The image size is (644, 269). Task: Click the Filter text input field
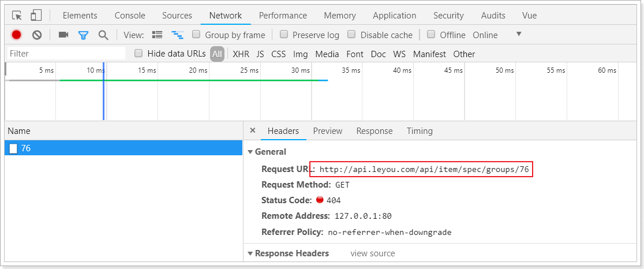click(x=66, y=54)
